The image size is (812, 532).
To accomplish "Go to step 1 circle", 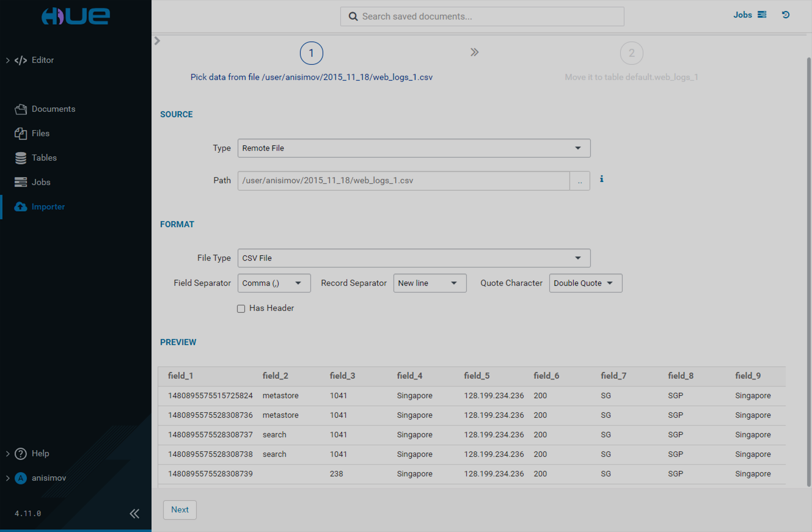I will coord(311,53).
